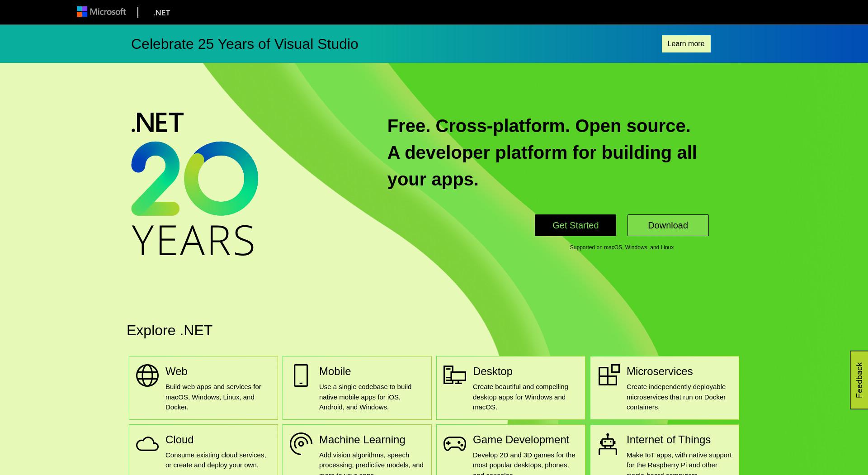Screen dimensions: 868x475
Task: Click 'Create beautiful and compelling' description
Action: tap(520, 397)
